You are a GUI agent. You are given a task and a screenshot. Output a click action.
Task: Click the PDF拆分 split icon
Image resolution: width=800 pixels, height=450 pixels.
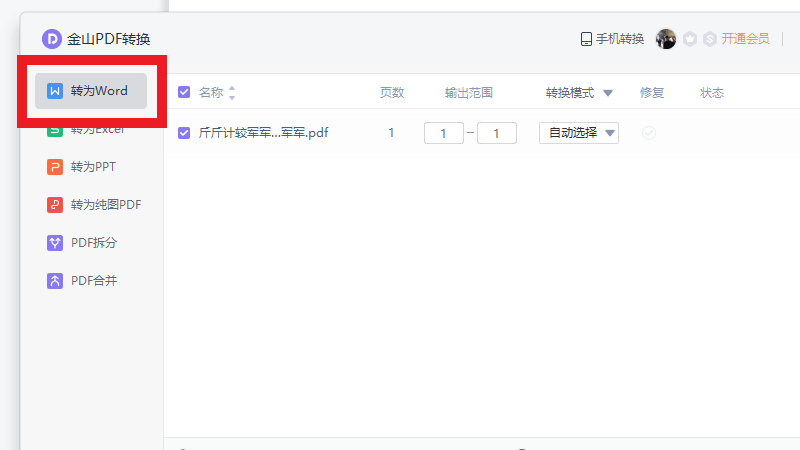[55, 243]
